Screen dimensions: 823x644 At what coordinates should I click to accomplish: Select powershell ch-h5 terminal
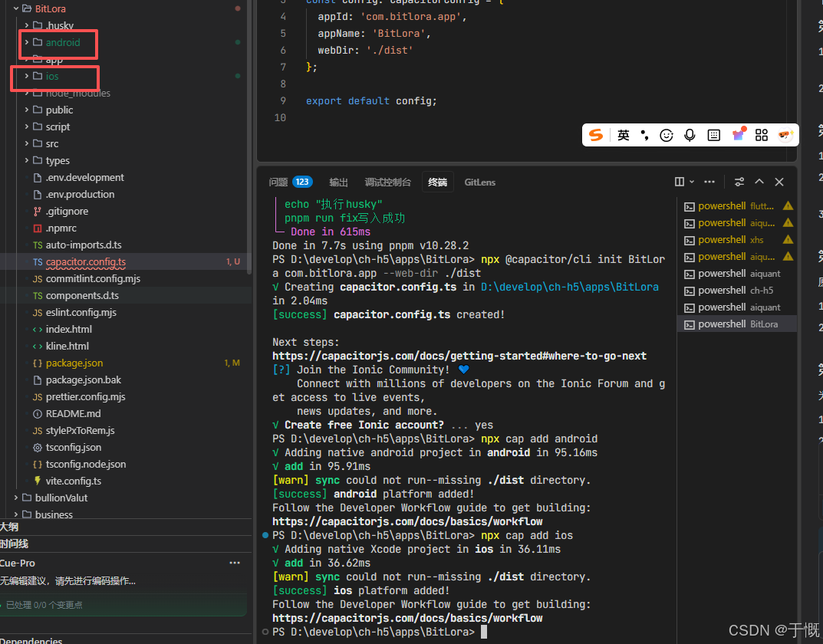coord(737,290)
